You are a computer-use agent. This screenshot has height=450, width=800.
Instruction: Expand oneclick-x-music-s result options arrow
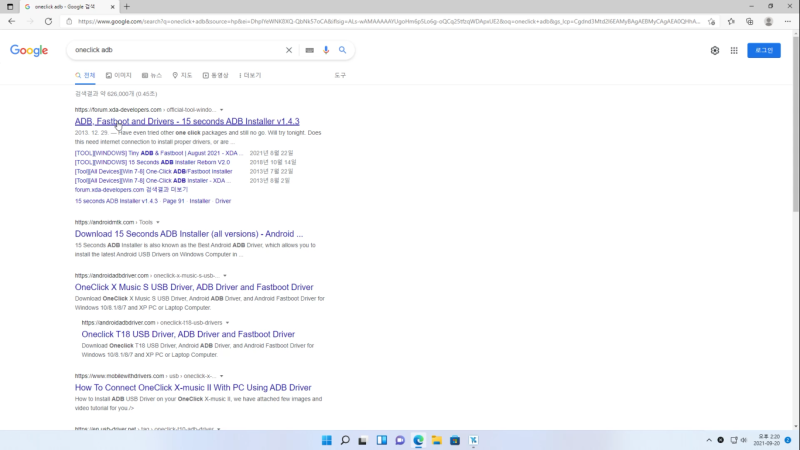[224, 276]
